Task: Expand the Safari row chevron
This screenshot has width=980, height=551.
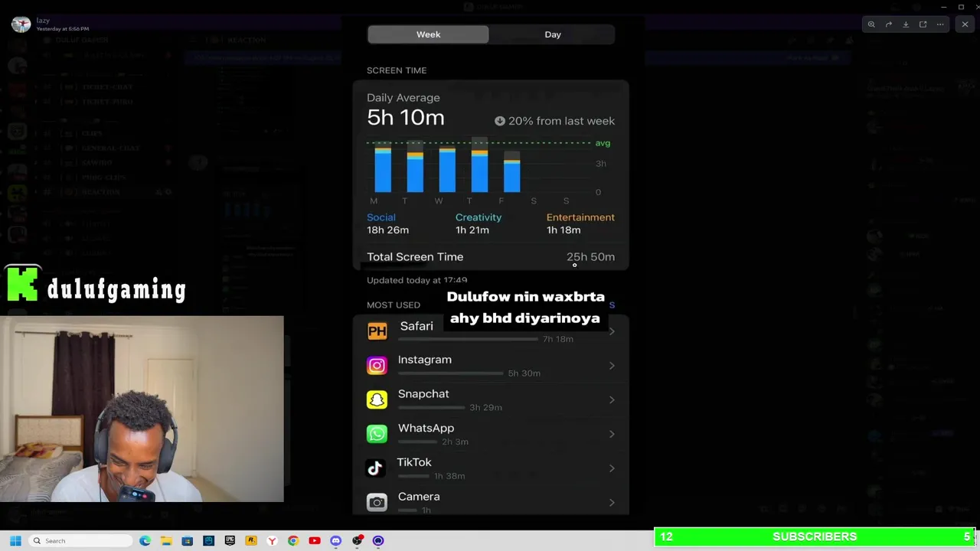Action: tap(612, 331)
